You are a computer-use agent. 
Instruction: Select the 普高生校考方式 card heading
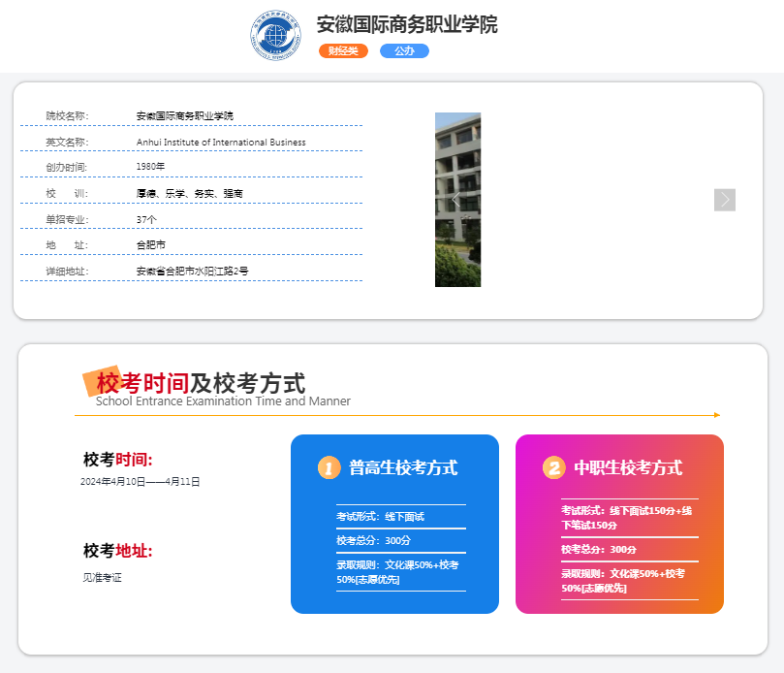click(x=403, y=467)
